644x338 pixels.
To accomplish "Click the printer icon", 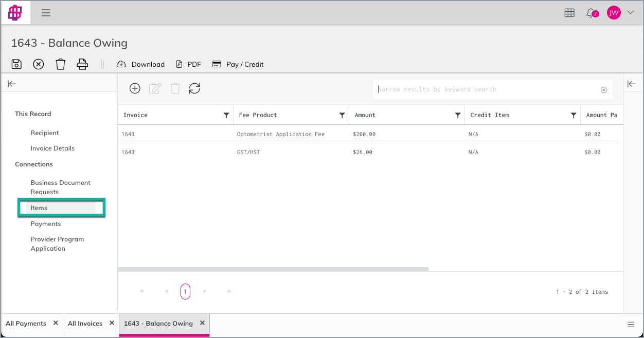I will (x=82, y=64).
